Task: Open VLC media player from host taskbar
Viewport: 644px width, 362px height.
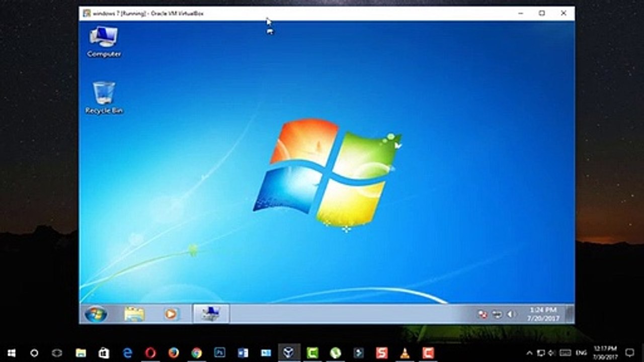Action: [405, 353]
